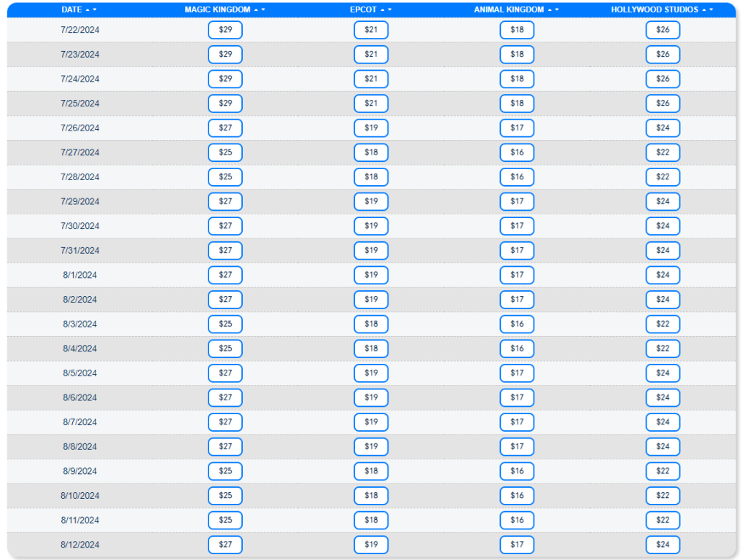Pick Animal Kingdom $16 price on 7/27/2024
This screenshot has width=745, height=560.
point(517,152)
